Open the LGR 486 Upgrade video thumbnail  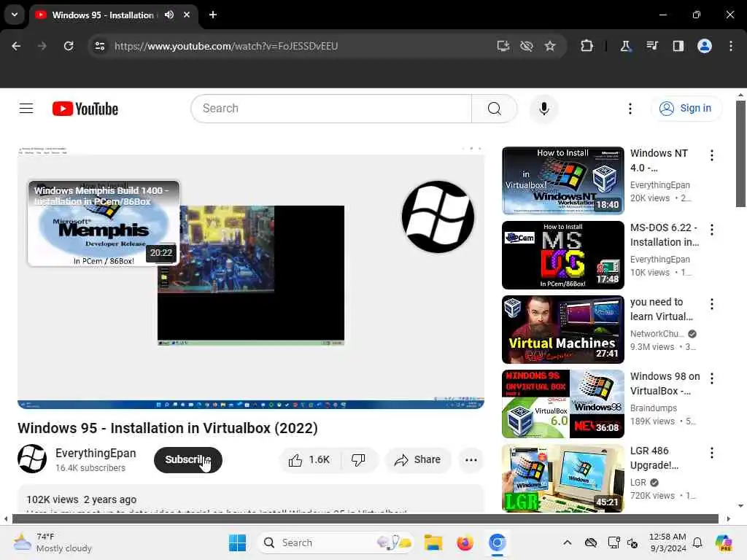click(562, 478)
